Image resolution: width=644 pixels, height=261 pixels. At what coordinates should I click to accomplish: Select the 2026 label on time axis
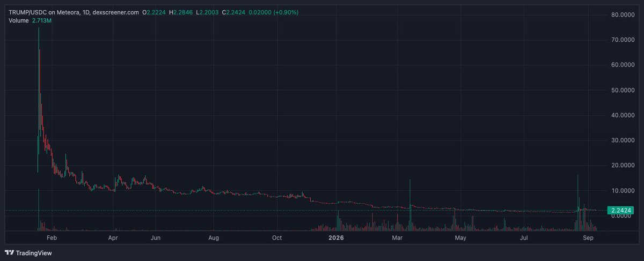[x=336, y=237]
